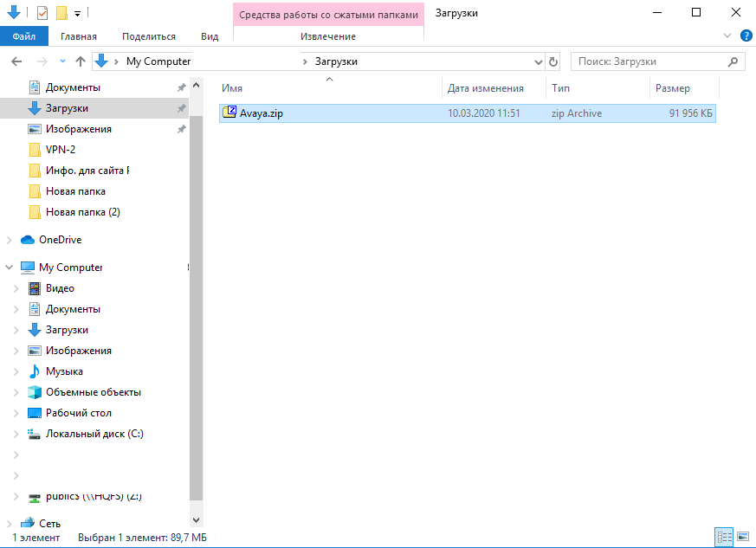
Task: Click the zip Archive type cell
Action: [577, 113]
